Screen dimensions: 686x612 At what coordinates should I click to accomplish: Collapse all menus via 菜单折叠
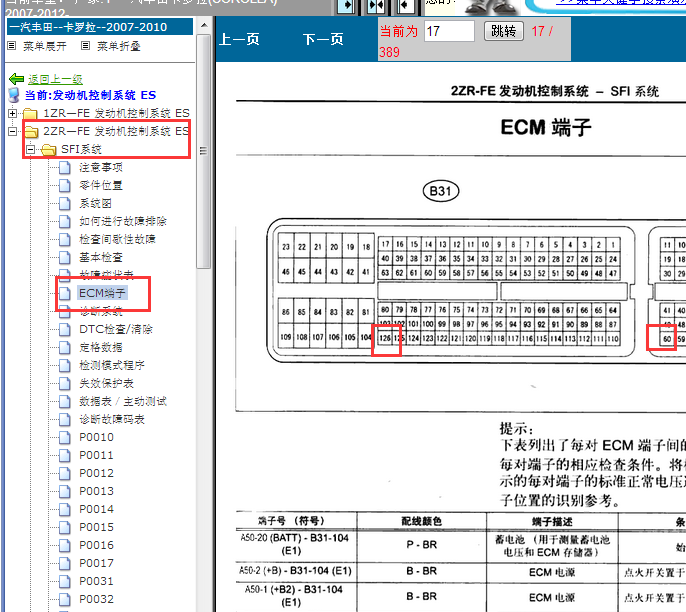119,46
